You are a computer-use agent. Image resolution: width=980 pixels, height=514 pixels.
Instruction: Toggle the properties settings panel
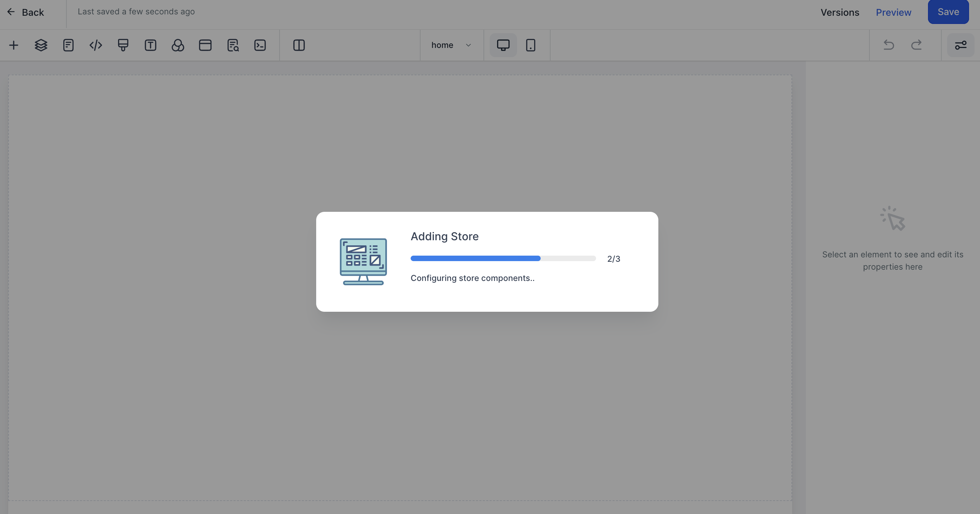point(960,45)
